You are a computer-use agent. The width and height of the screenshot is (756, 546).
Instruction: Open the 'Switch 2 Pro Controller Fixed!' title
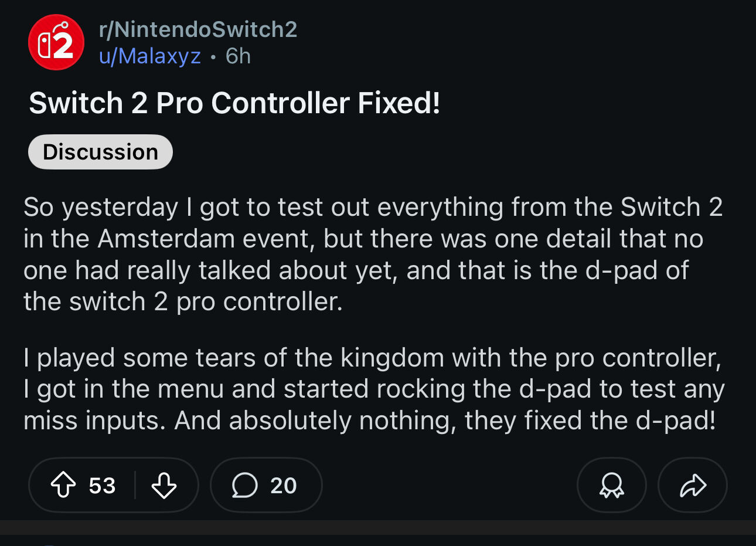pos(234,103)
